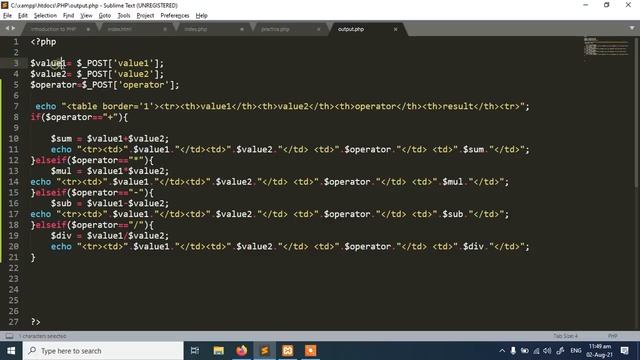Go to next tab with right arrow
640x360 pixels.
(13, 28)
